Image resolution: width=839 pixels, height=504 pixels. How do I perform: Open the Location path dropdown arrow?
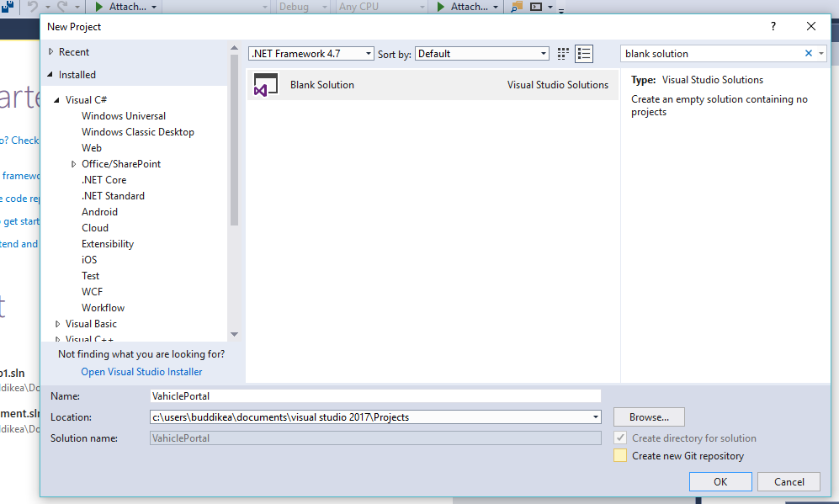[x=596, y=416]
